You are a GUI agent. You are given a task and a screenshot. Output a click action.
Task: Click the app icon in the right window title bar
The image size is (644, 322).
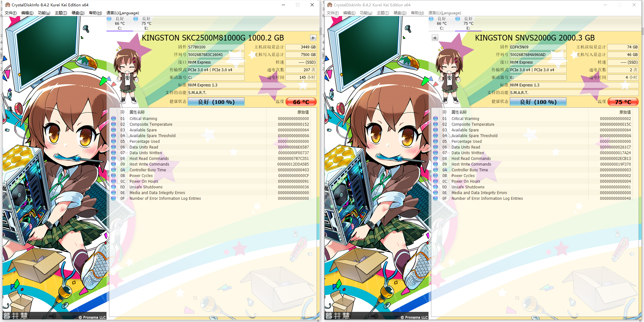point(330,5)
